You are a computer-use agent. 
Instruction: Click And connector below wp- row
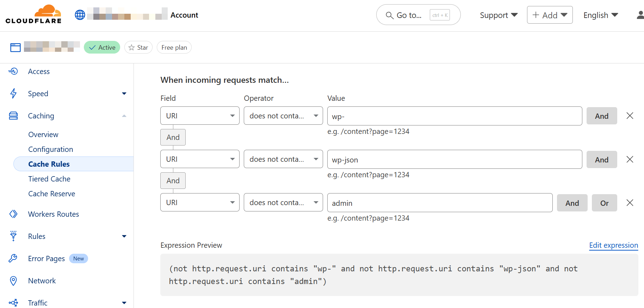173,137
